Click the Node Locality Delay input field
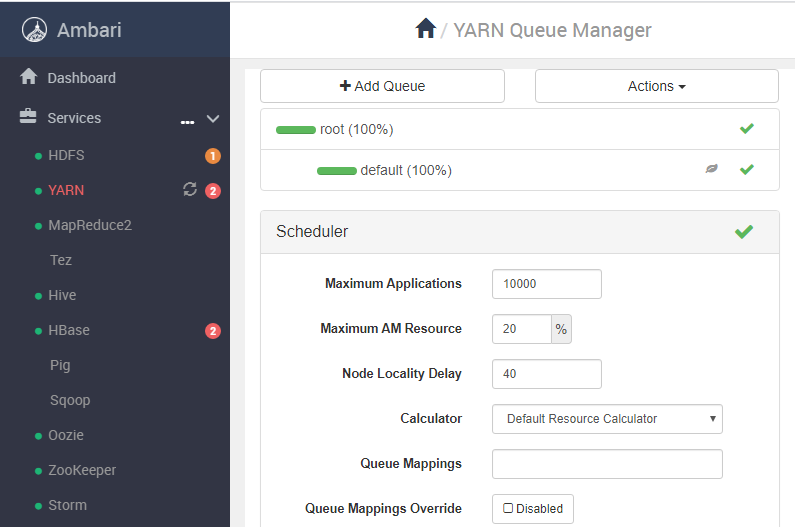The image size is (795, 527). click(547, 374)
